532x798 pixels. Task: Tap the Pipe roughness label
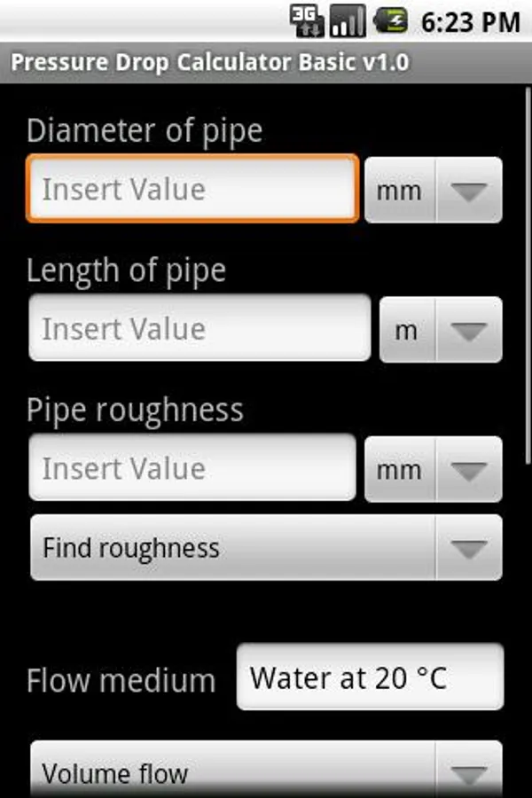[x=135, y=410]
